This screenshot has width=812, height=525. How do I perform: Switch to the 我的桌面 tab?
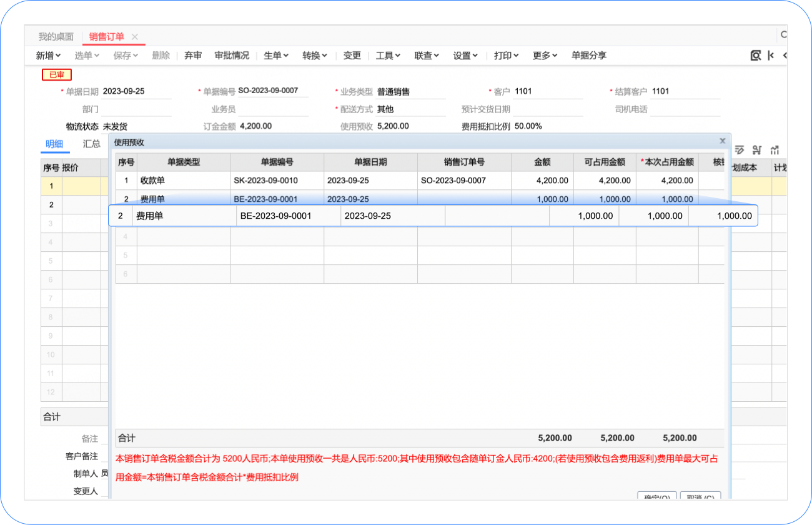coord(56,37)
